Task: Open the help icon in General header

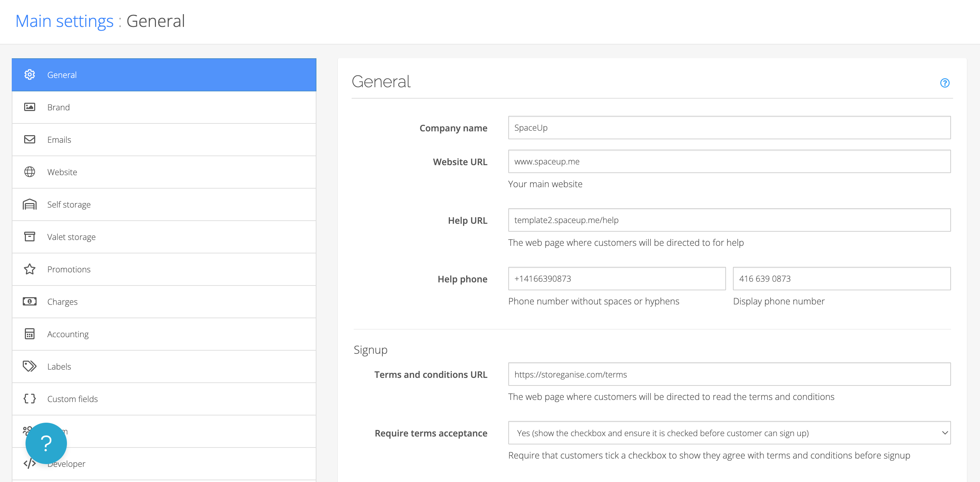Action: pos(944,83)
